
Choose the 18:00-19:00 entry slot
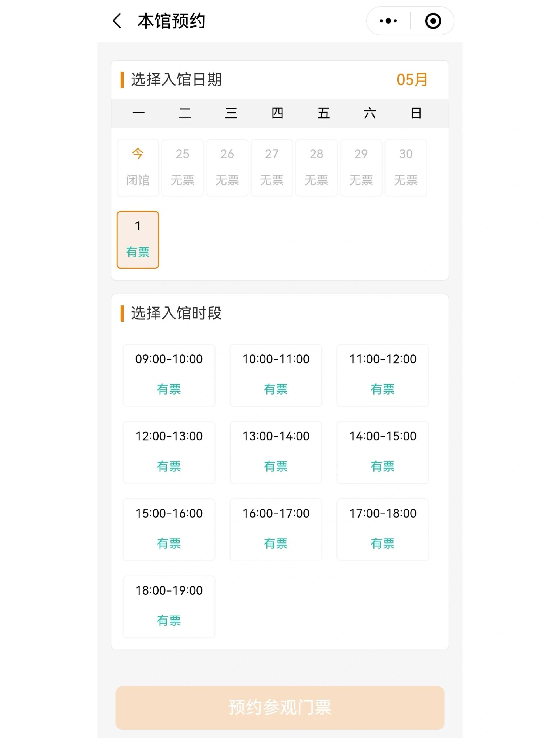(x=169, y=606)
